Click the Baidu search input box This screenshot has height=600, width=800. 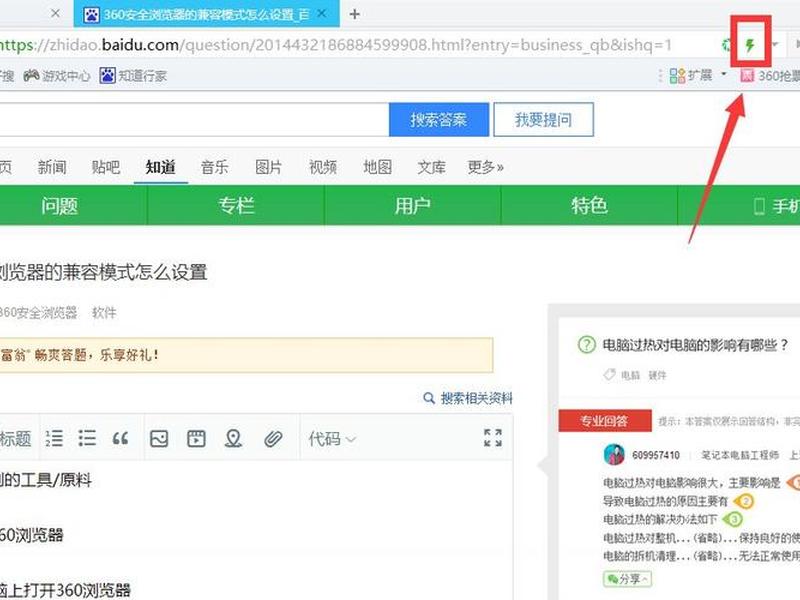[x=194, y=119]
